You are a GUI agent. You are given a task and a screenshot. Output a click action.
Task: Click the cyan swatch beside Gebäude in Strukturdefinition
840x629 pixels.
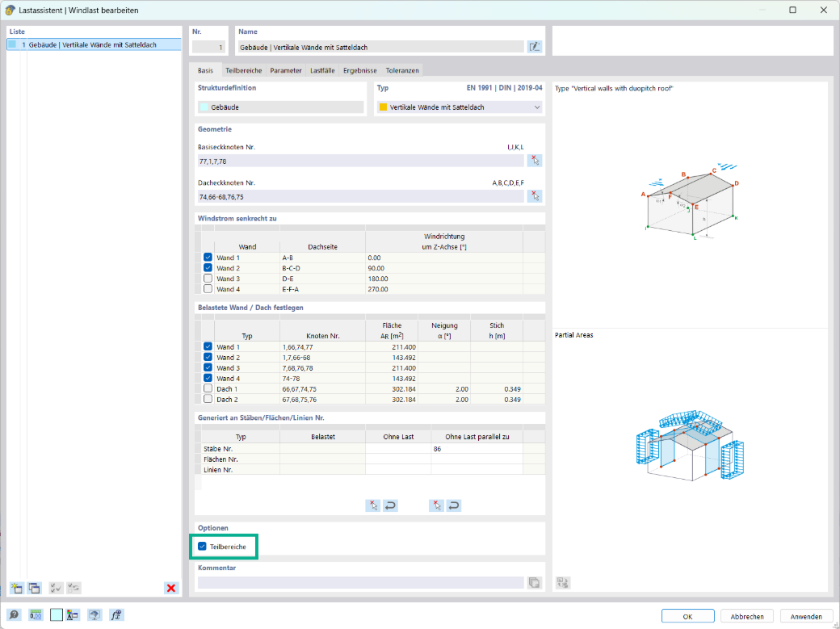tap(204, 107)
